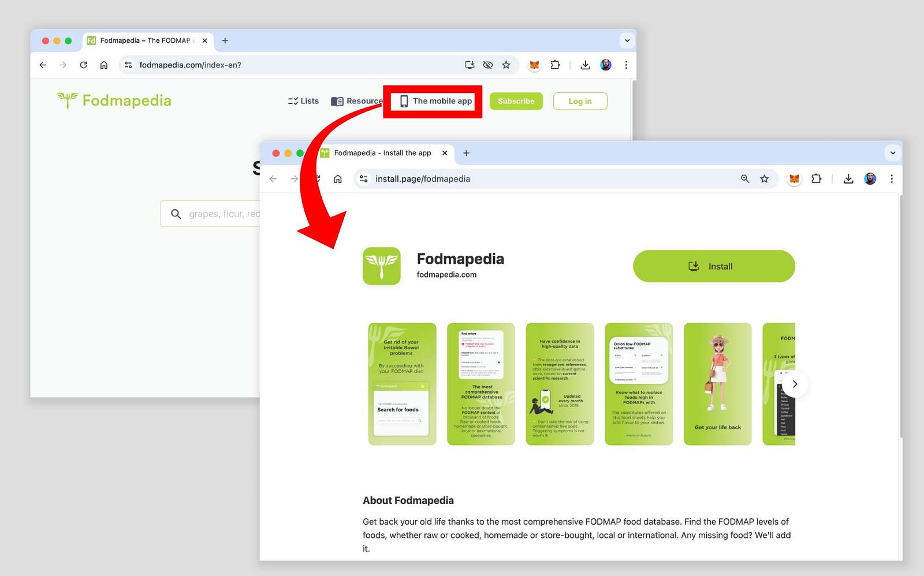Click install-app icon in fodmapedia.com address bar
Screen dimensions: 924x576
click(x=470, y=65)
